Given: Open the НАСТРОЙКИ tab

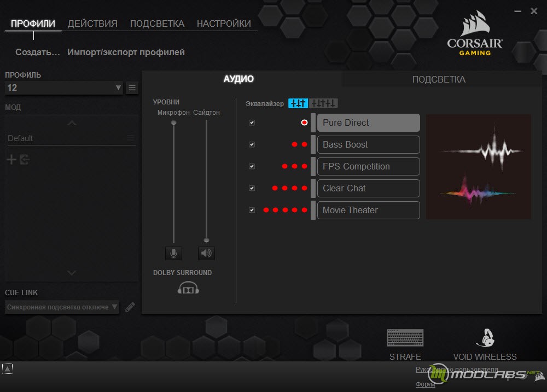Looking at the screenshot, I should click(224, 24).
